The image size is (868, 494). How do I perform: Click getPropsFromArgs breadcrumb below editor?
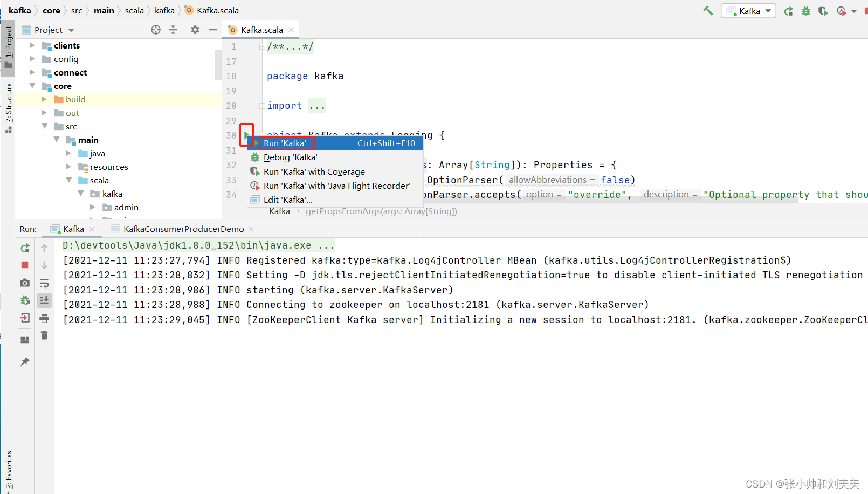(381, 211)
